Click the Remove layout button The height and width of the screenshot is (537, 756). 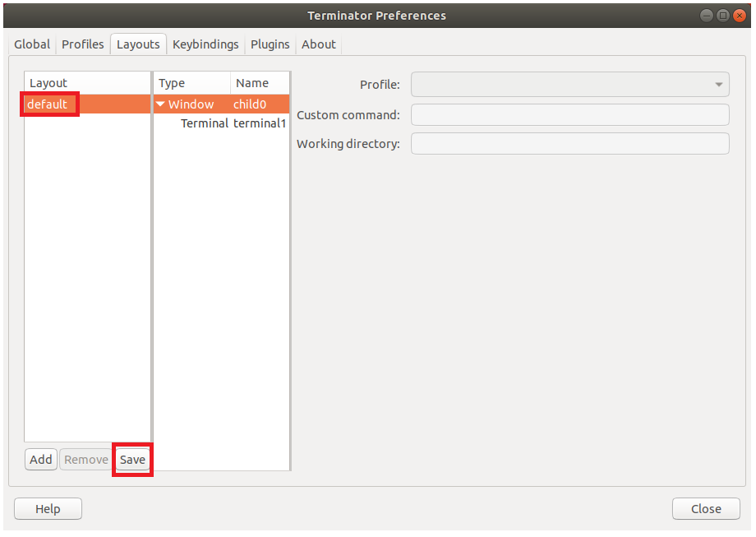[85, 460]
